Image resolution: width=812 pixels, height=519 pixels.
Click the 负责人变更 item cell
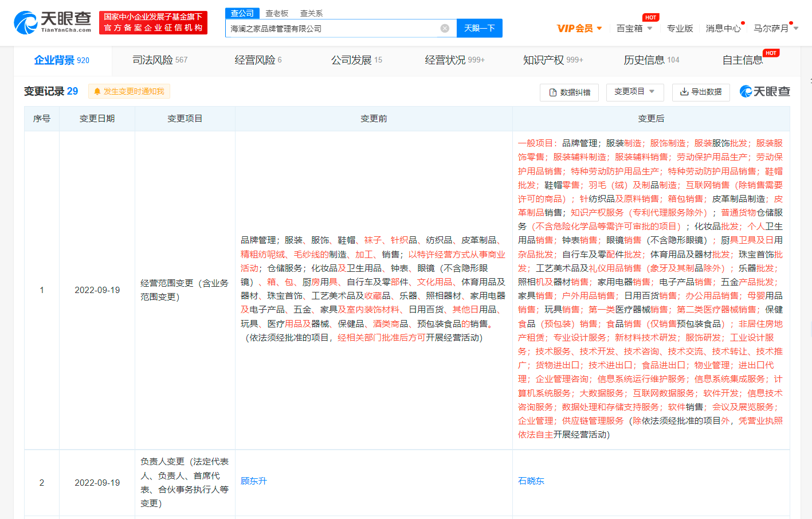coord(185,483)
